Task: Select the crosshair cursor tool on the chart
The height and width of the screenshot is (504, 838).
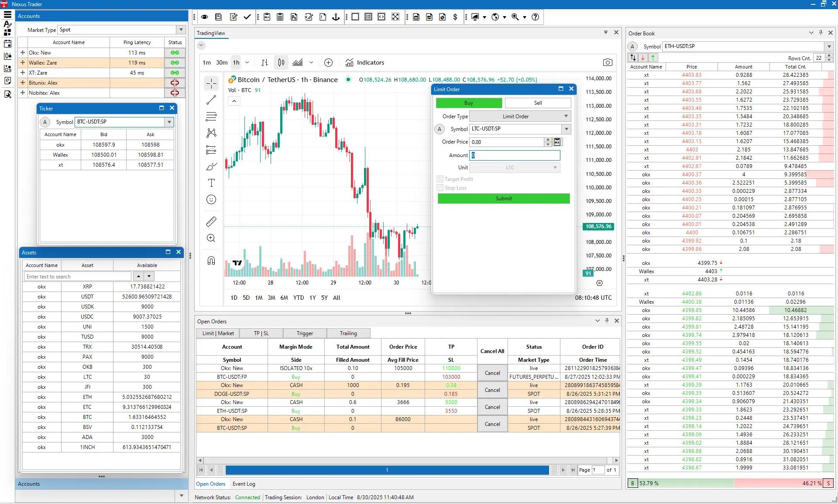Action: [x=211, y=83]
